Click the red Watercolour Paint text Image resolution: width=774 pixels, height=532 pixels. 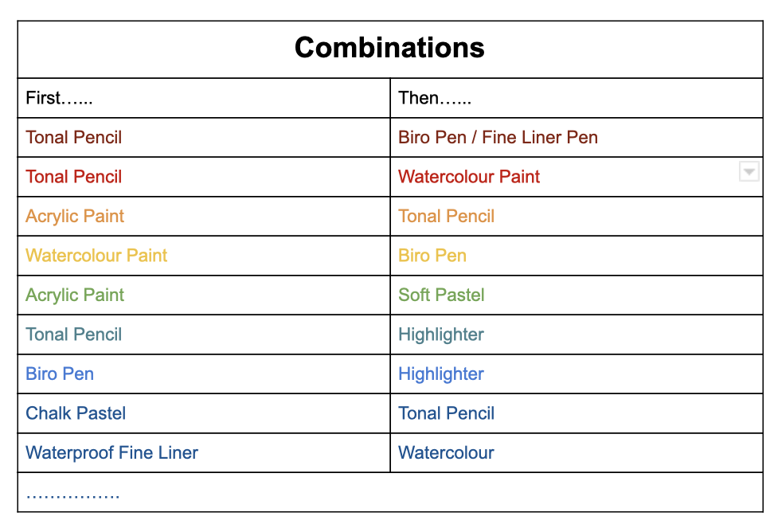(469, 177)
